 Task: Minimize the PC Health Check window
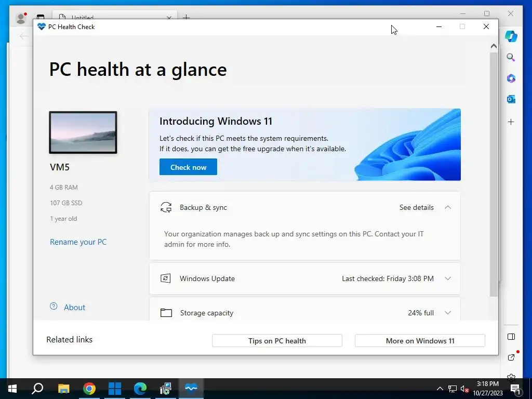[x=438, y=26]
